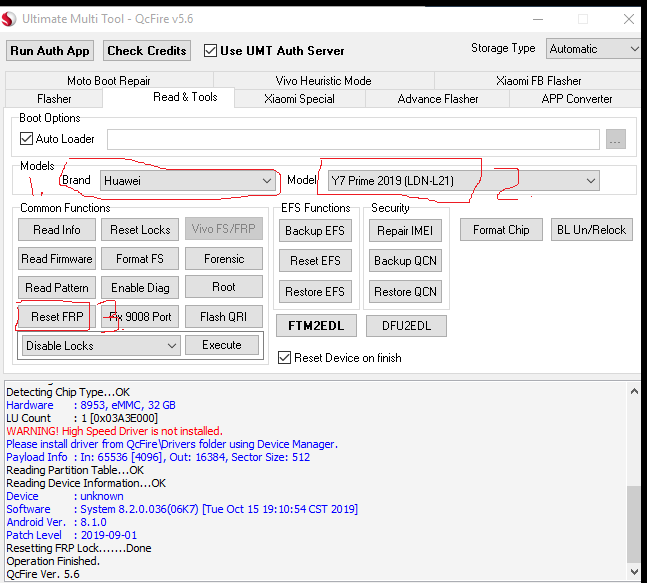The image size is (647, 583).
Task: Open the Storage Type dropdown
Action: (593, 49)
